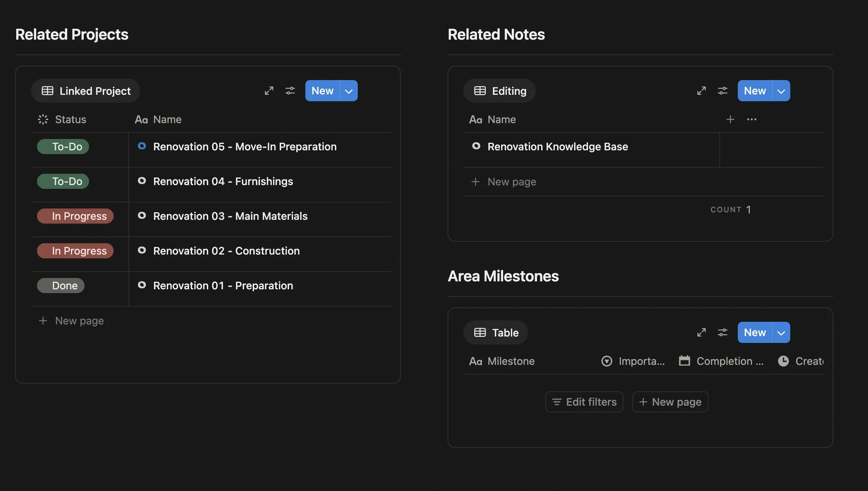Click the Area Milestones heading
This screenshot has height=491, width=868.
[x=503, y=276]
